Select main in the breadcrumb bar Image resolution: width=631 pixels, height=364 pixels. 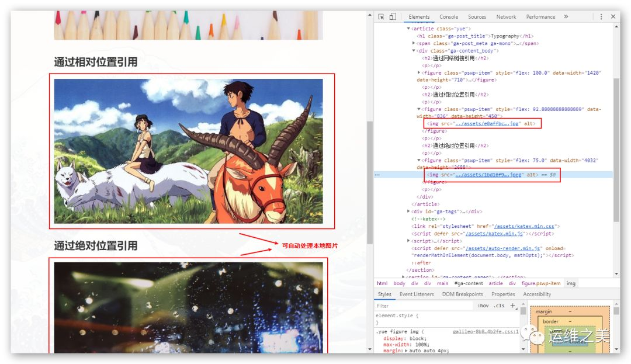[443, 283]
